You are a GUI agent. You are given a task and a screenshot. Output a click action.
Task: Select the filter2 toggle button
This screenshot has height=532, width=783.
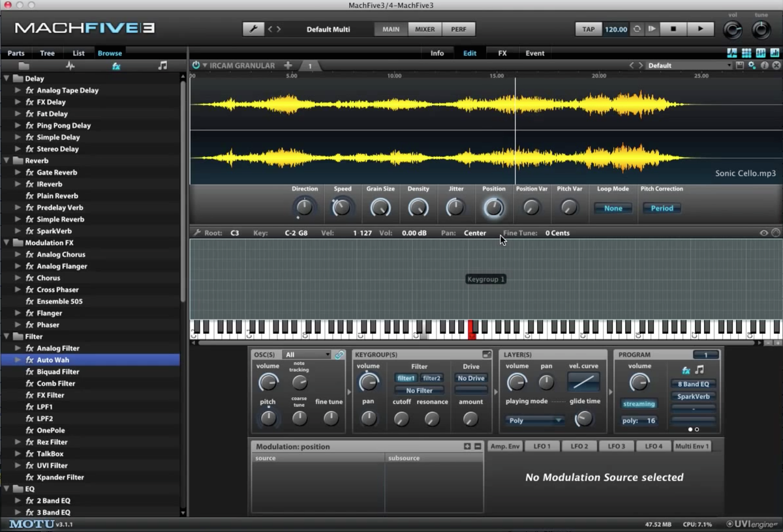click(431, 378)
